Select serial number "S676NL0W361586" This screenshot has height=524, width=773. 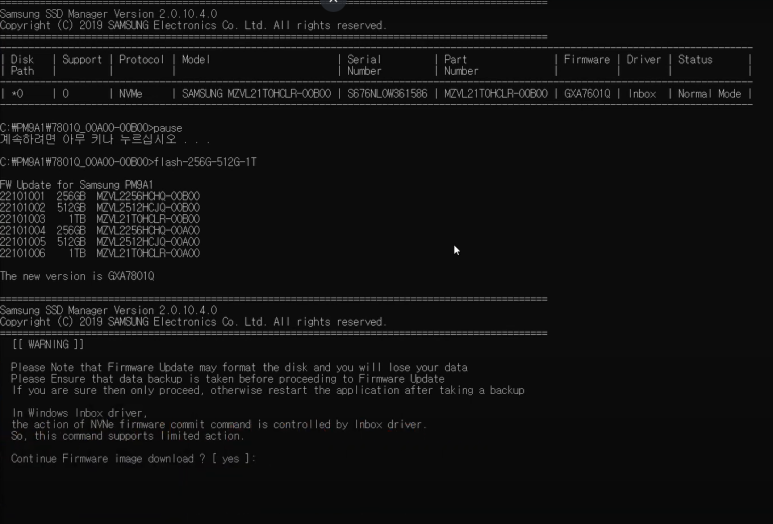[x=387, y=94]
